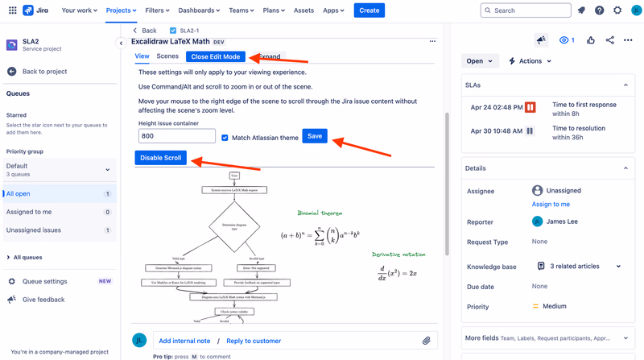Click Close Edit Mode button
The height and width of the screenshot is (360, 644).
click(216, 56)
